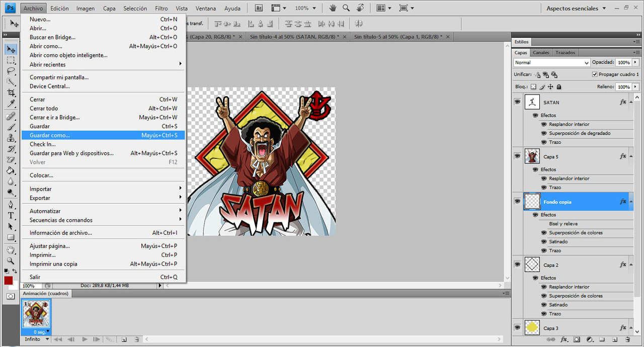Collapse effects of the Capa 5 layer
Screen dimensions: 644x347
coord(631,156)
